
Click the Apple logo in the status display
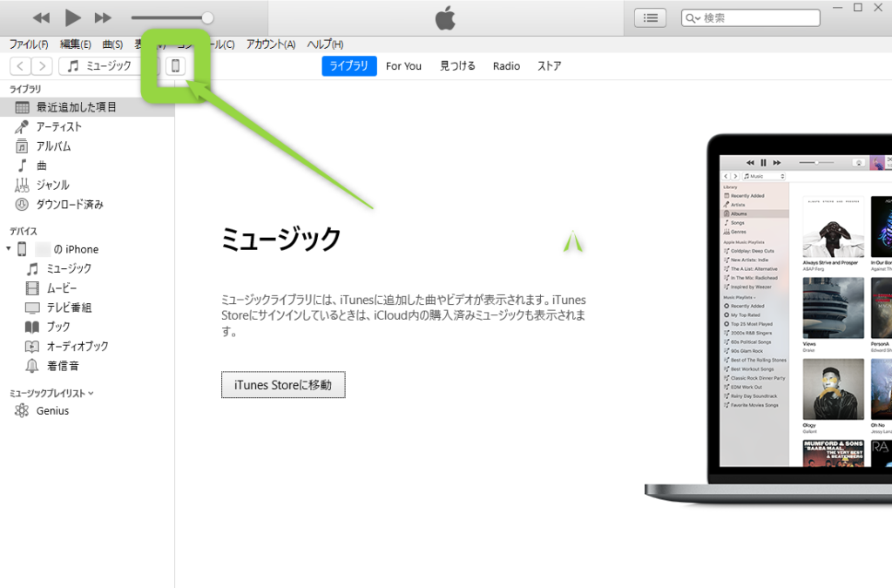(445, 18)
